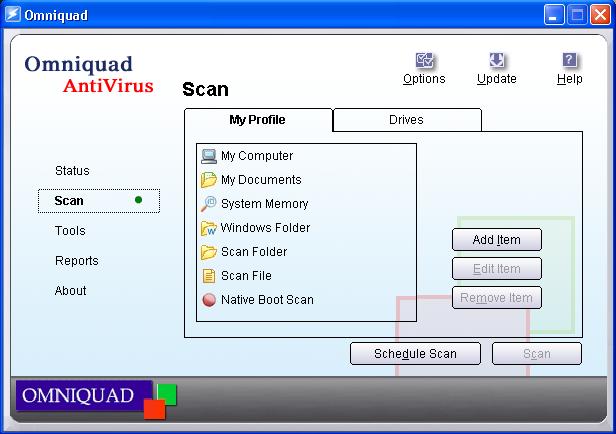
Task: Select the 'Scan File' list entry text
Action: (246, 276)
